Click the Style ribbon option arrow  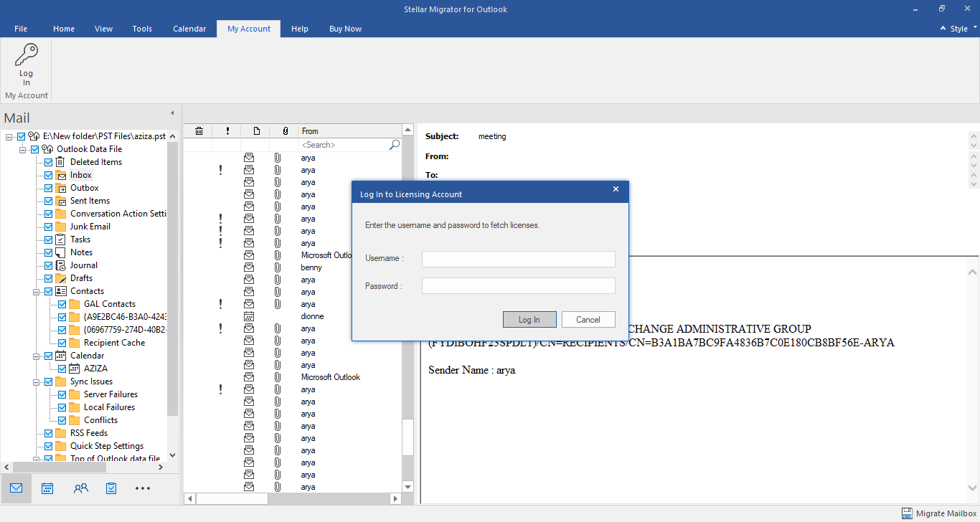tap(976, 27)
